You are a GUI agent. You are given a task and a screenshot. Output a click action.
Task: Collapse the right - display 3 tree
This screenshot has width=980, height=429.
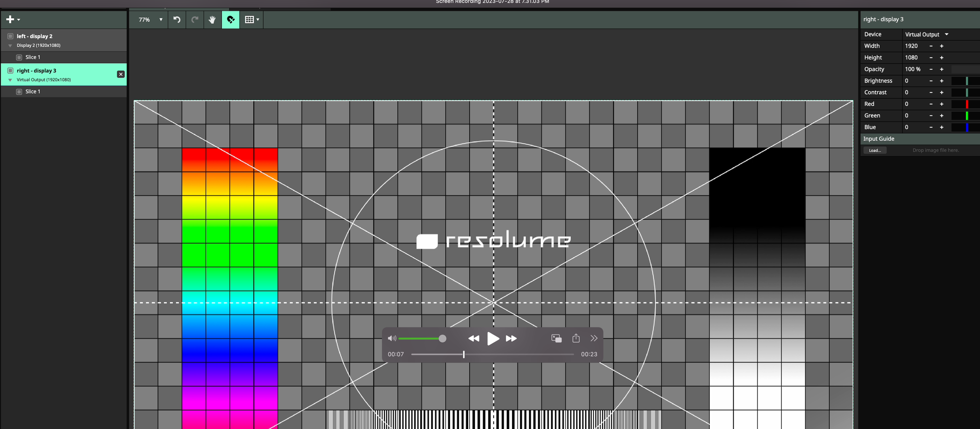point(10,80)
